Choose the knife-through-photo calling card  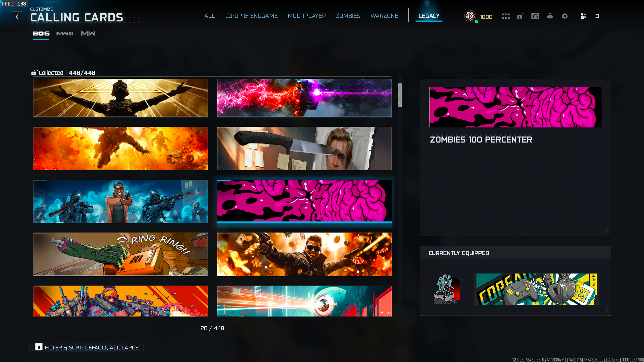pos(304,148)
